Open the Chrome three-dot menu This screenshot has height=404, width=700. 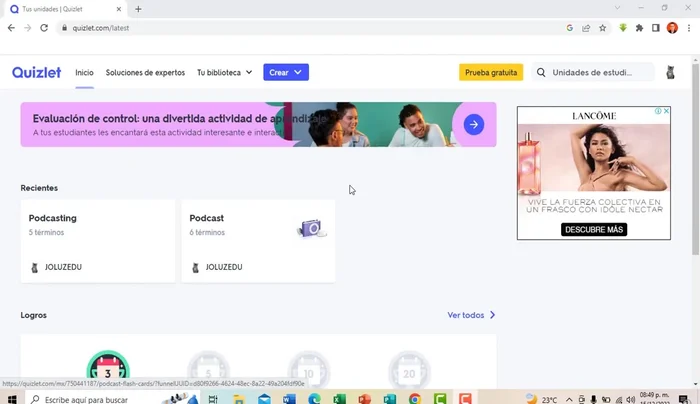point(689,28)
